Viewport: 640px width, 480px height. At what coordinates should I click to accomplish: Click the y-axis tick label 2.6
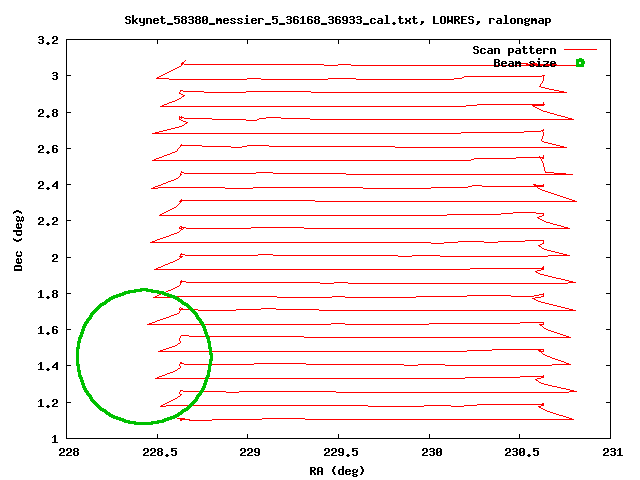coord(48,149)
